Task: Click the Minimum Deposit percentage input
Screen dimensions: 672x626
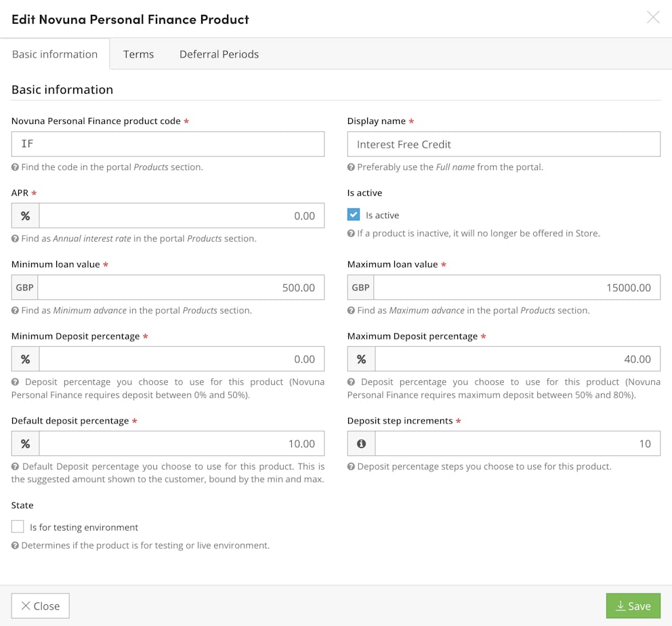Action: tap(182, 359)
